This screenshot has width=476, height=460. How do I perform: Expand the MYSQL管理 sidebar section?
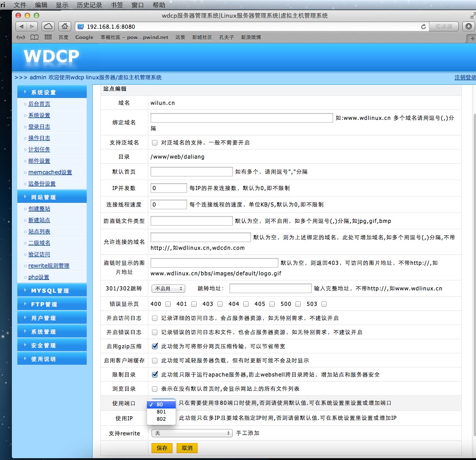tap(50, 291)
